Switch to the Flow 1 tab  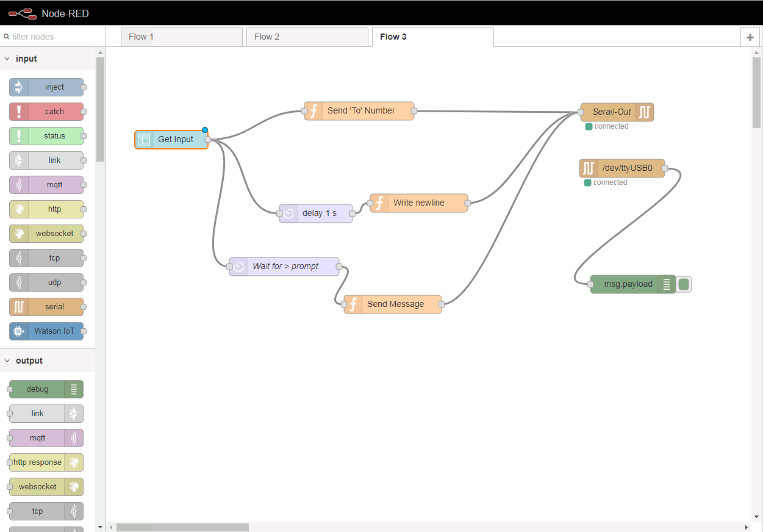click(x=181, y=37)
